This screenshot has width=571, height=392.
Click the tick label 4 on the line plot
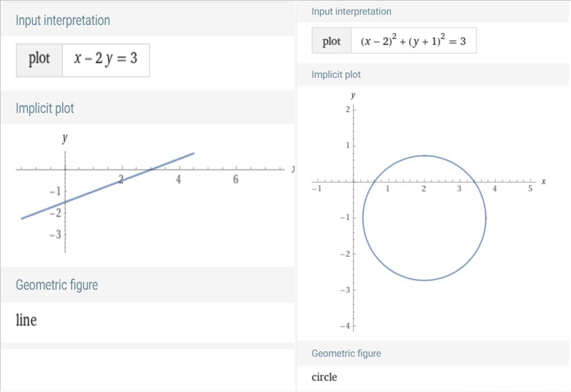178,179
